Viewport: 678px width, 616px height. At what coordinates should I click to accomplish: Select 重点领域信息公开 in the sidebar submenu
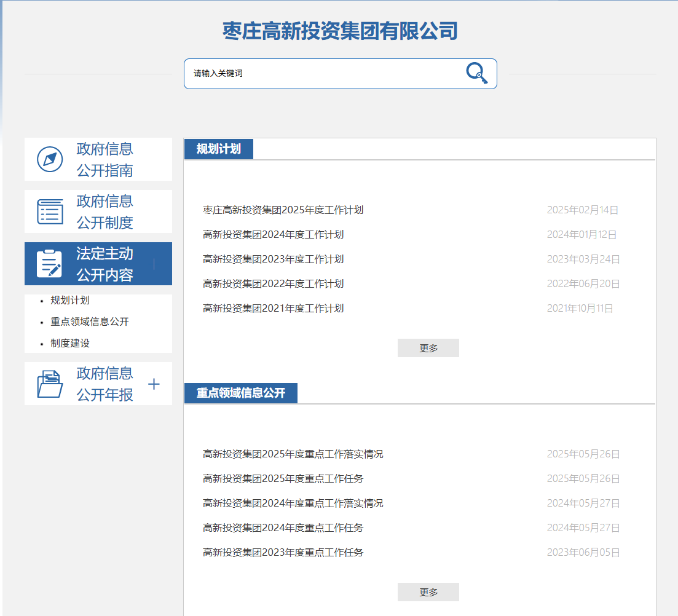coord(90,322)
